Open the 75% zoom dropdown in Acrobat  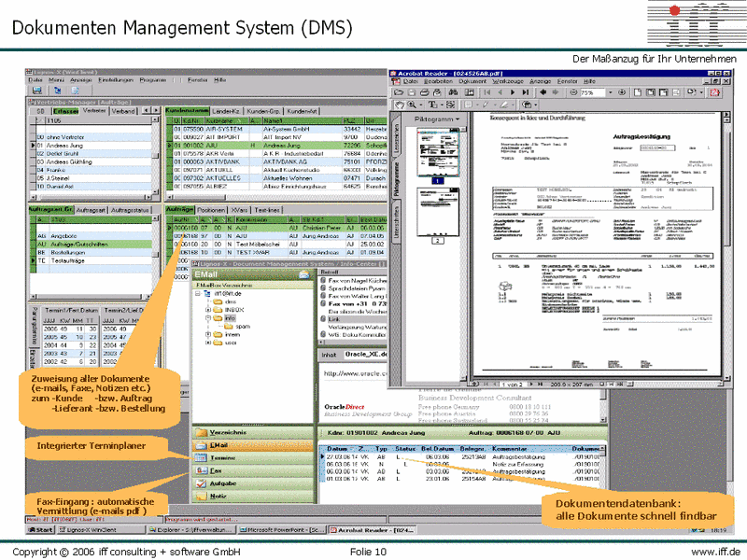click(611, 92)
